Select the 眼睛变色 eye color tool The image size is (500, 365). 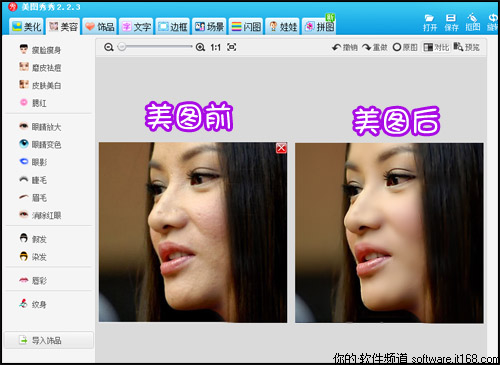tap(40, 144)
